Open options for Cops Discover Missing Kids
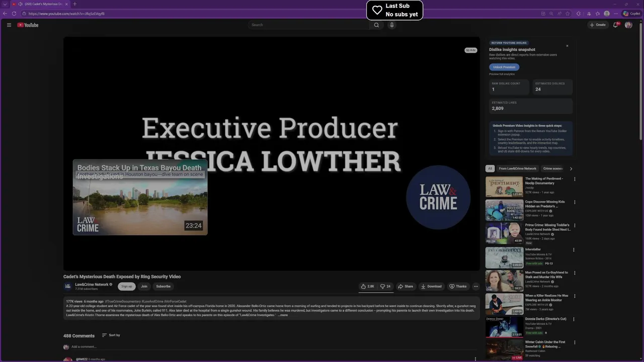 pos(575,203)
